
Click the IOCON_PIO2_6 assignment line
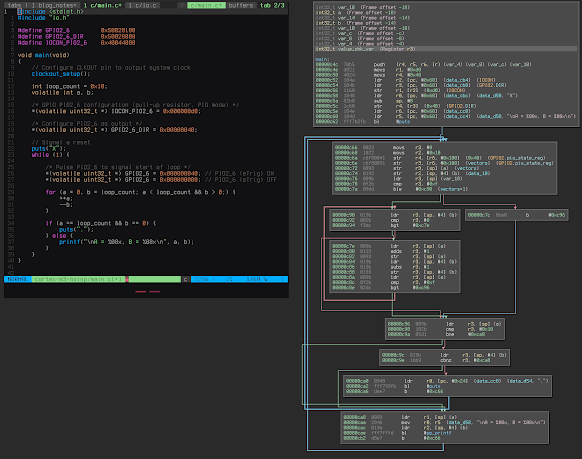coord(116,111)
